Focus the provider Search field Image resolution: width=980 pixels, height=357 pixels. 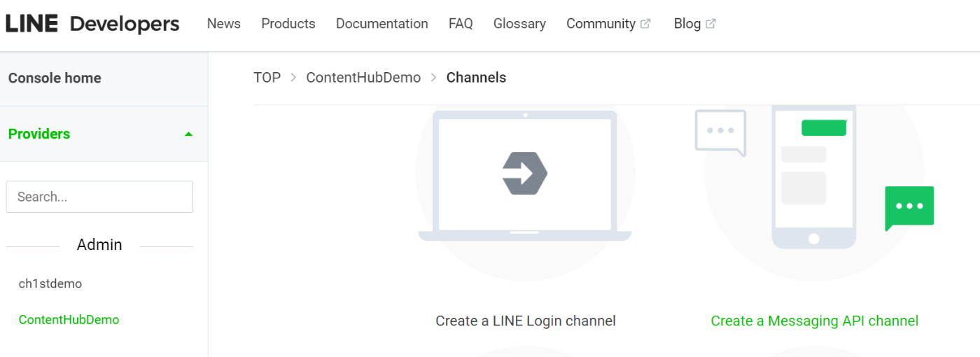pos(99,197)
